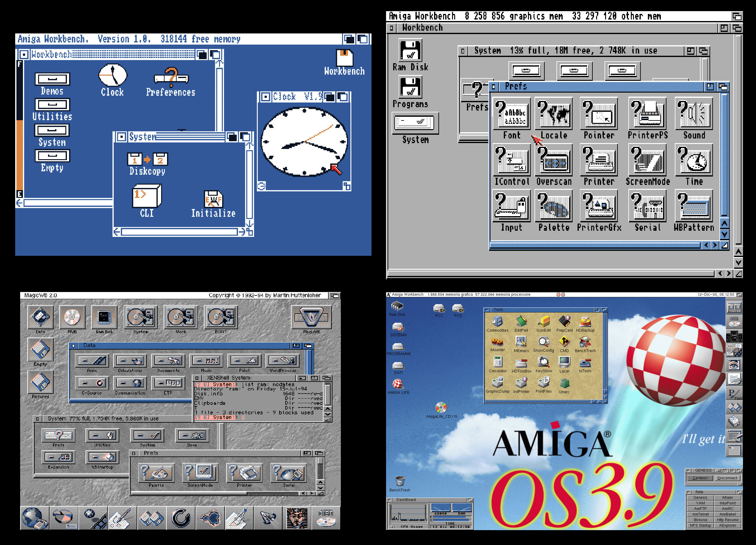Click the IBrowse launcher in Rete panel
Screen dimensions: 756x545
tap(700, 520)
